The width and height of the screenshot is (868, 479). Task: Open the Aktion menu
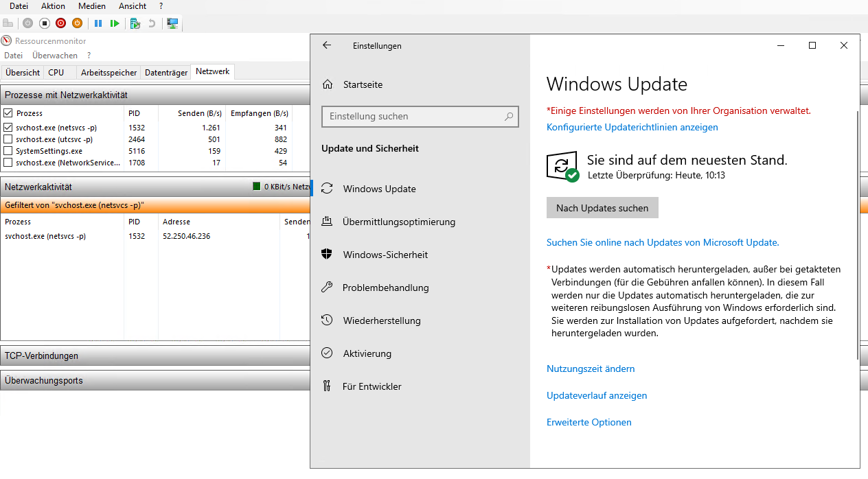(54, 5)
